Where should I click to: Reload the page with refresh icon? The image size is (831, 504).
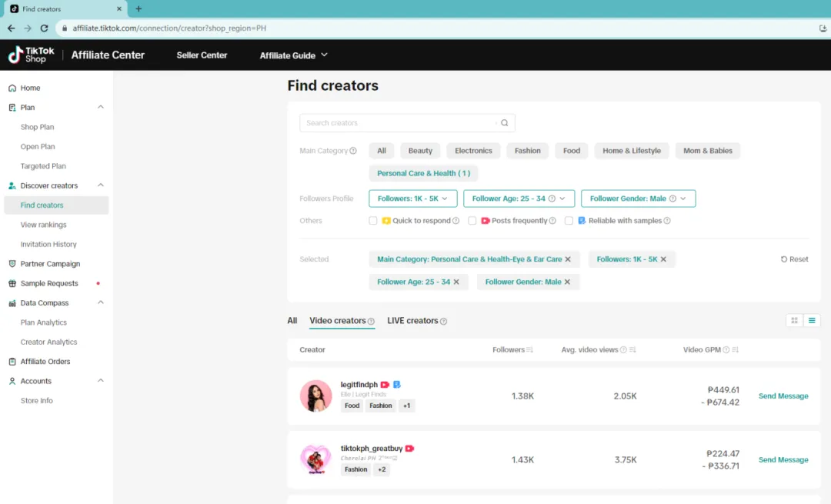point(45,28)
